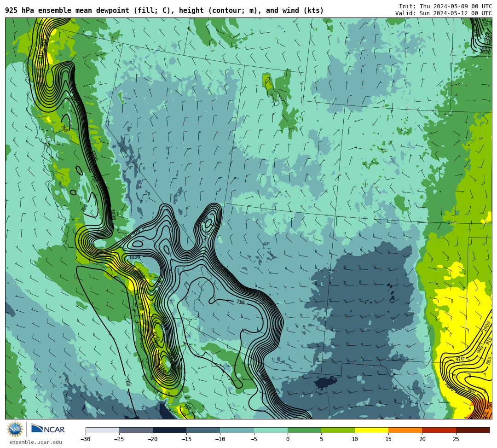Click the Valid time text

pyautogui.click(x=444, y=13)
